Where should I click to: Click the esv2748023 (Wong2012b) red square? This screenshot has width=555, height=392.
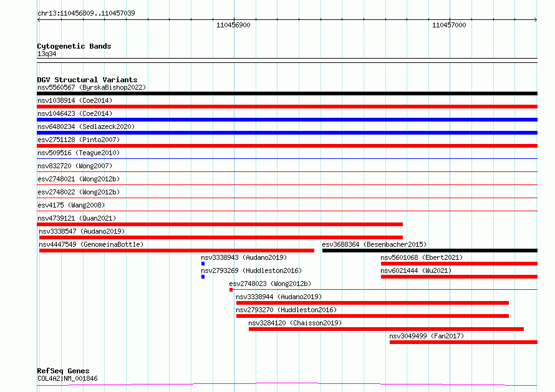coord(231,290)
